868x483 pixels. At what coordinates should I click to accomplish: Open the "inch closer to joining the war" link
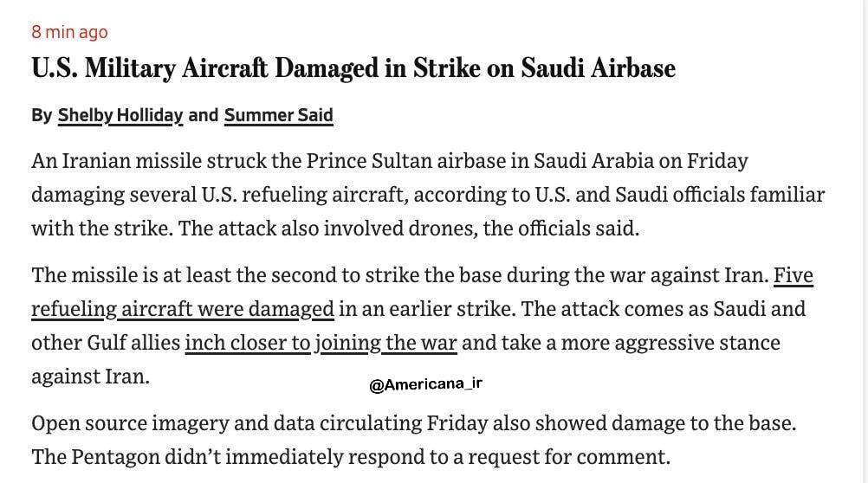pyautogui.click(x=321, y=343)
